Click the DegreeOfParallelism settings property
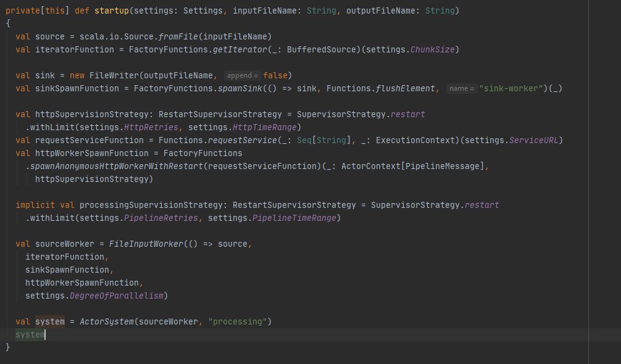Image resolution: width=621 pixels, height=364 pixels. (117, 296)
